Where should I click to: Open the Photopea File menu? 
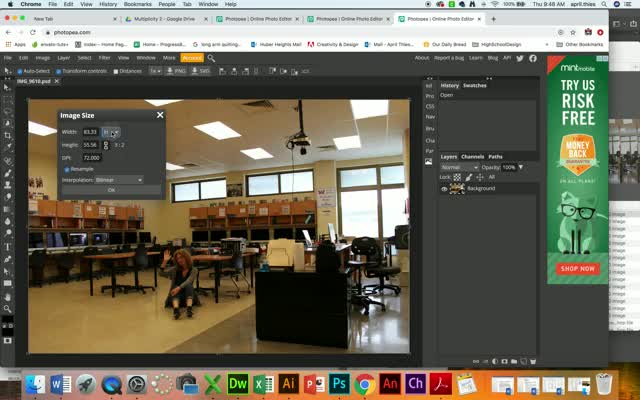[8, 58]
